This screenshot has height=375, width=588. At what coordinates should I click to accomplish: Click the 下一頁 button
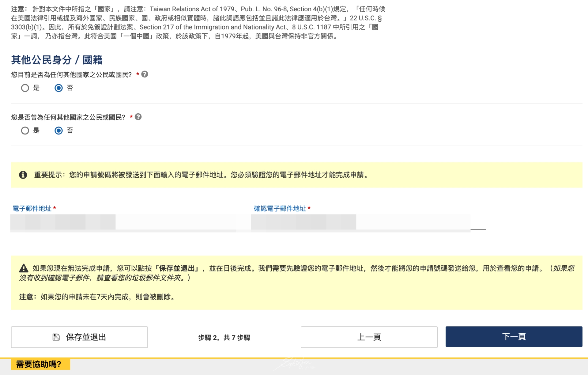point(513,337)
